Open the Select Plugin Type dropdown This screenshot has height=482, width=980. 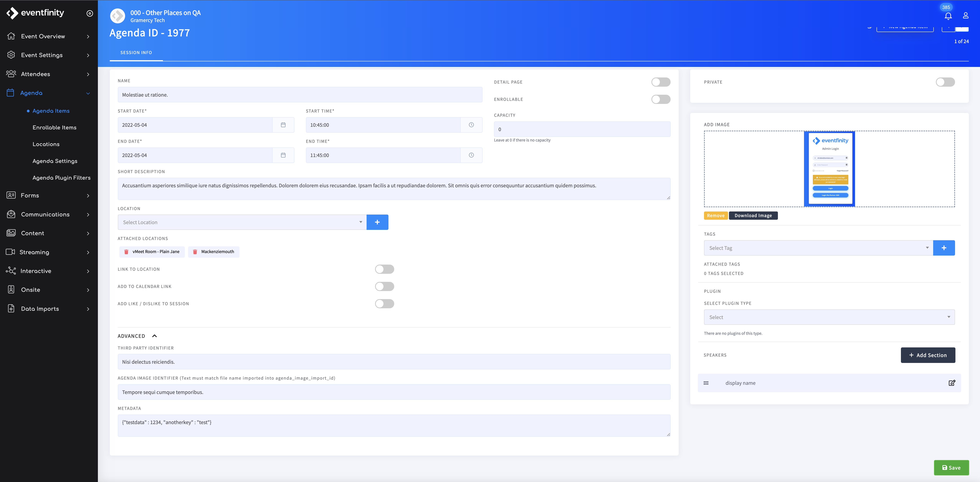pos(829,317)
